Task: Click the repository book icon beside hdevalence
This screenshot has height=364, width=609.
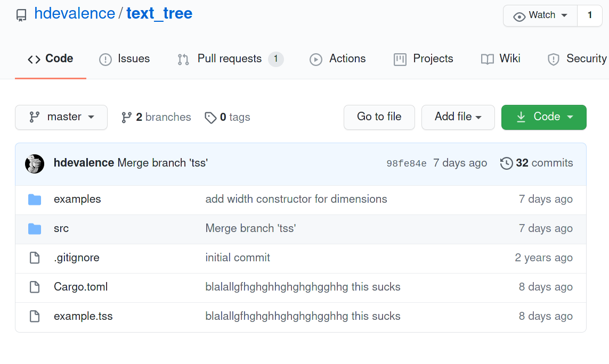Action: pyautogui.click(x=21, y=15)
